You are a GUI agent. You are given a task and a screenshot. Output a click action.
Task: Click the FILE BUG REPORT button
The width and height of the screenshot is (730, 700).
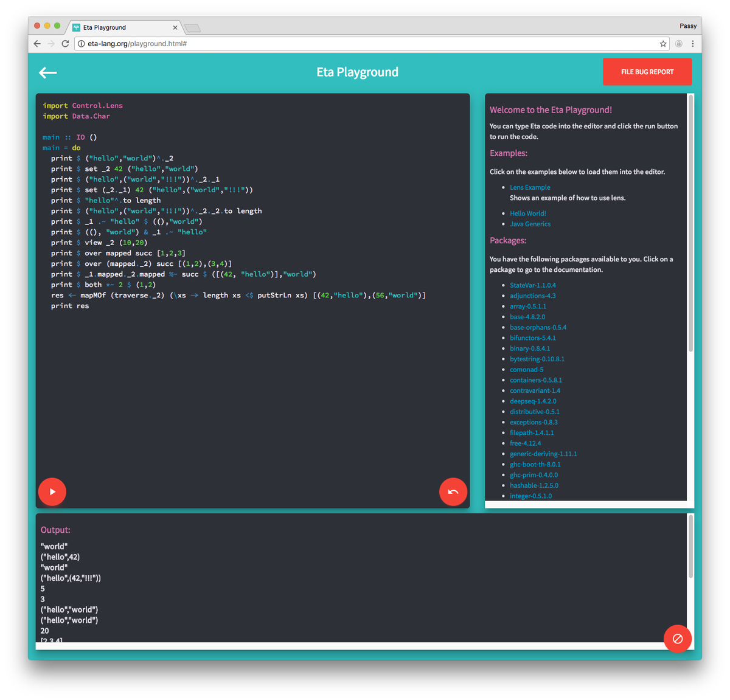pos(647,72)
